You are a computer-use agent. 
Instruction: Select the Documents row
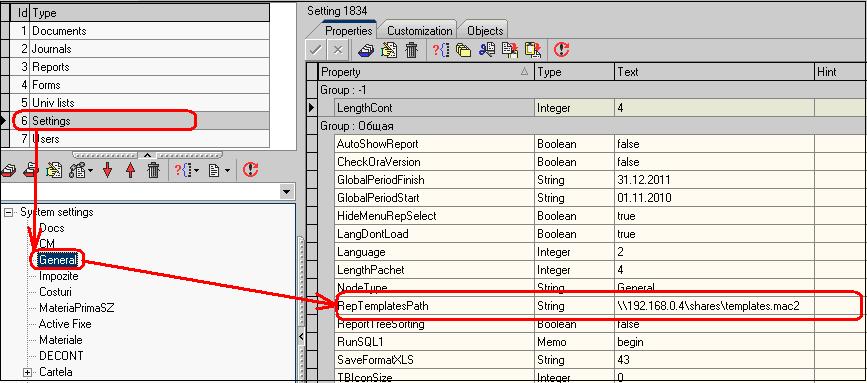click(135, 31)
